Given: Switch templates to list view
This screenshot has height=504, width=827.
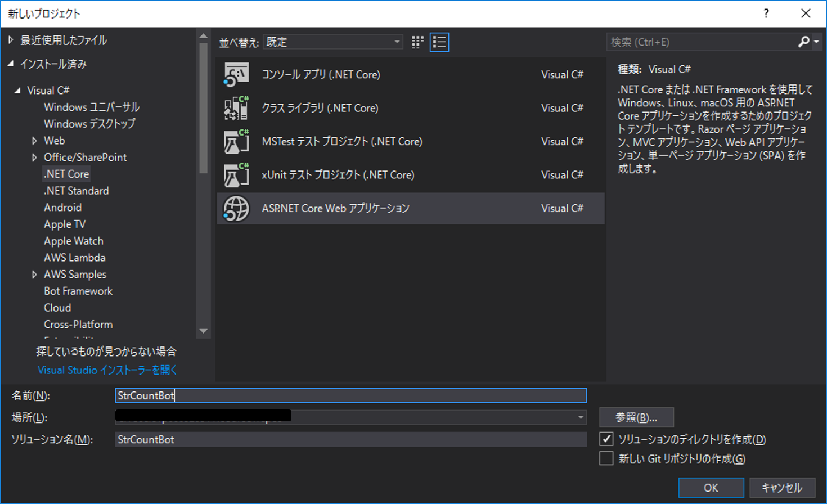Looking at the screenshot, I should point(439,42).
